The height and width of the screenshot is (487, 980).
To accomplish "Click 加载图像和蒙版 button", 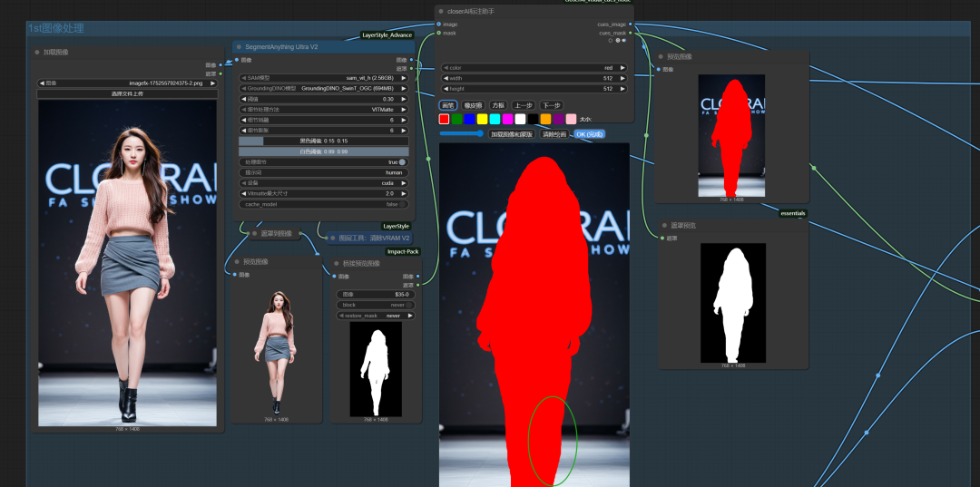I will [511, 134].
